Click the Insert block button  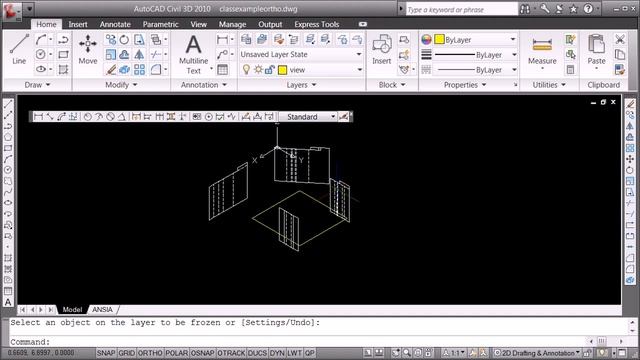point(382,49)
